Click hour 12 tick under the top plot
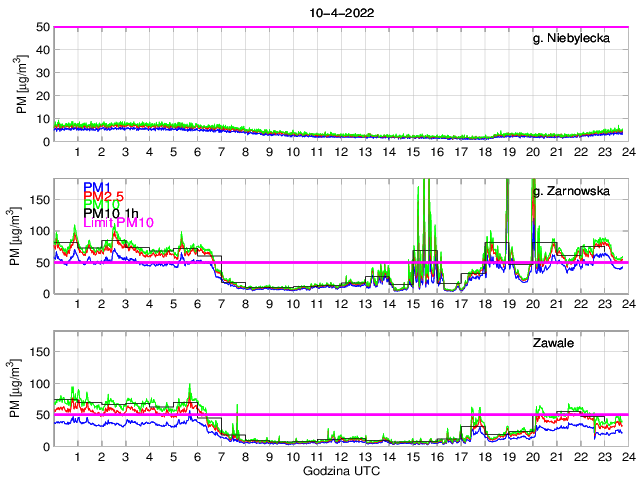The image size is (640, 480). [341, 152]
